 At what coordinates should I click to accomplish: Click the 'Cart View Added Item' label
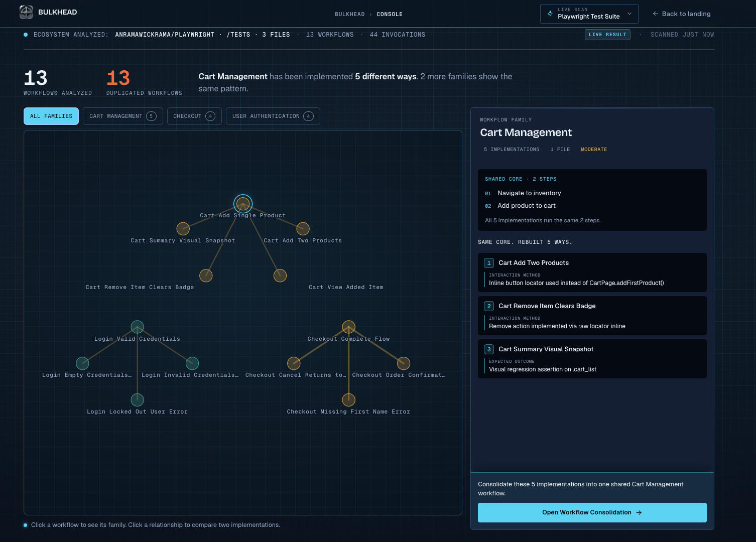[346, 288]
